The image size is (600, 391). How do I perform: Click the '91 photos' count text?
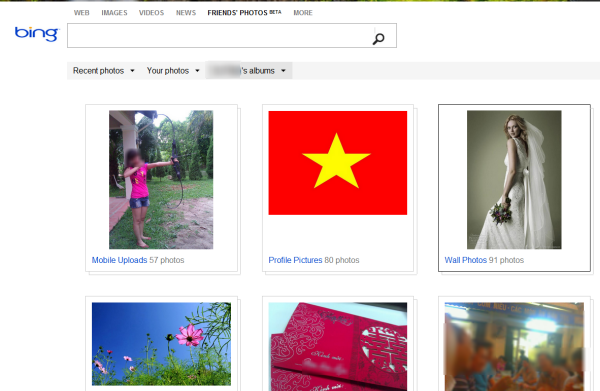click(506, 260)
